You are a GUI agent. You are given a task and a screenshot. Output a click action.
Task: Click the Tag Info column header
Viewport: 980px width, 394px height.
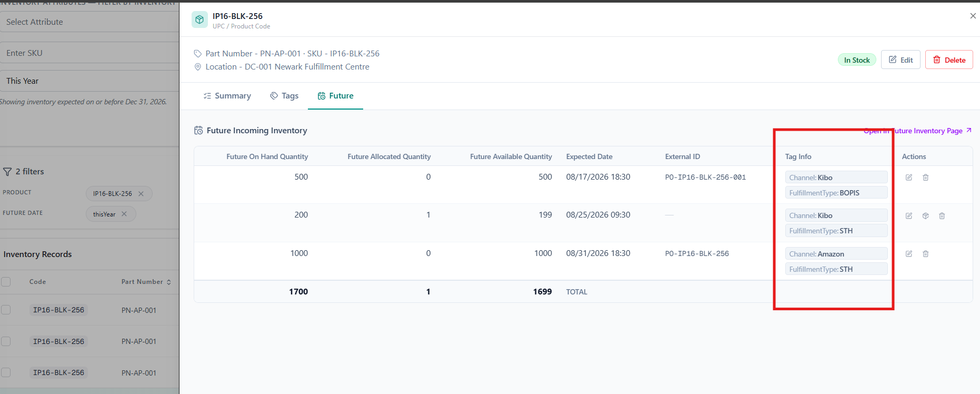(798, 156)
